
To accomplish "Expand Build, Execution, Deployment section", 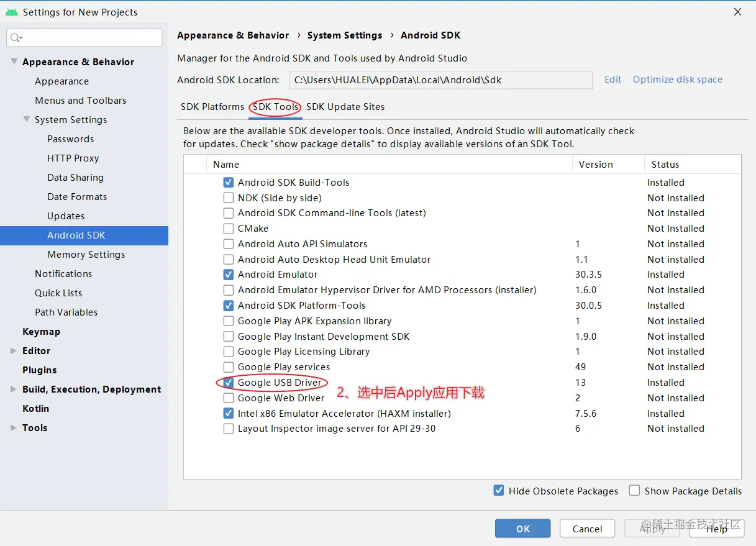I will 14,389.
